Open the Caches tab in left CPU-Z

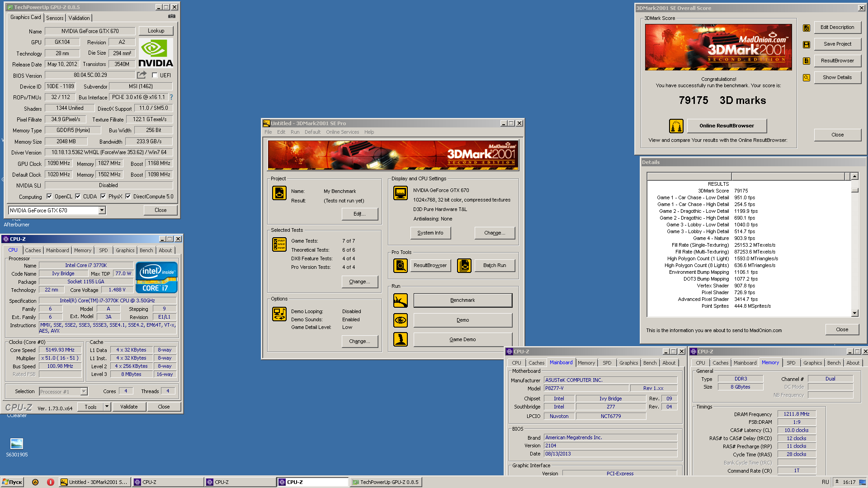click(x=33, y=250)
